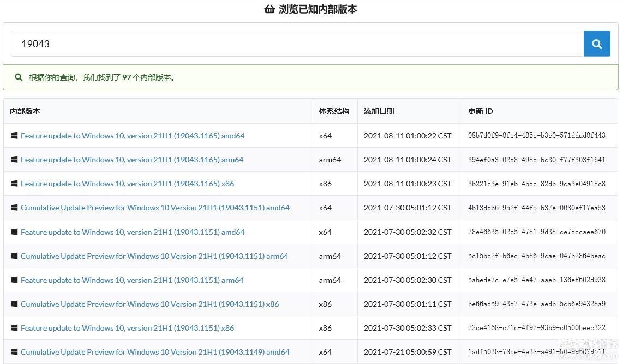Click update ID starting with be66ad59
623x364 pixels.
coord(537,304)
